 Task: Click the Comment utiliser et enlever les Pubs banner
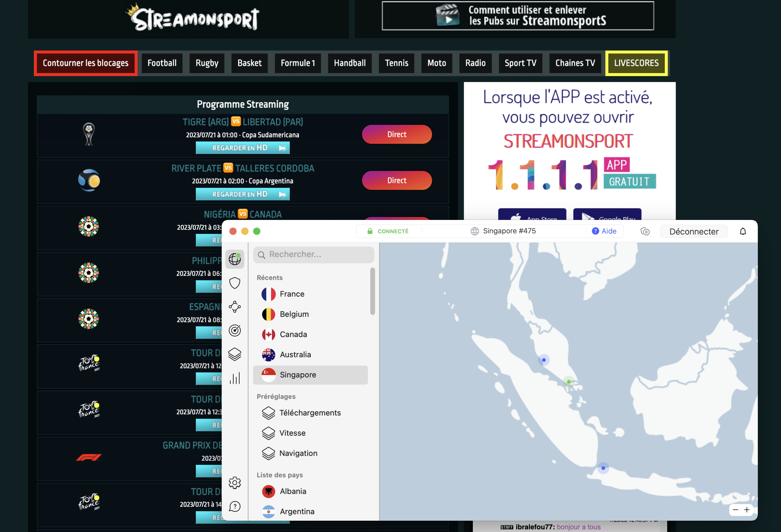518,16
